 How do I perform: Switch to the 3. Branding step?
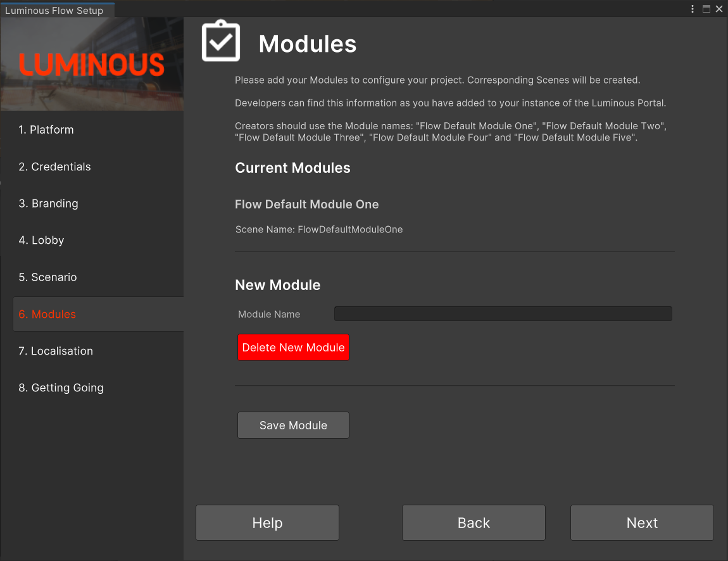[x=48, y=203]
